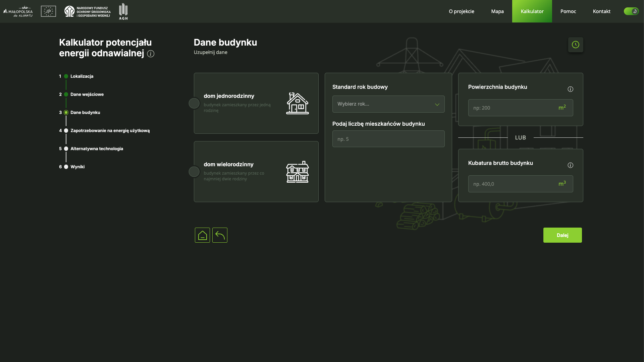Viewport: 644px width, 362px height.
Task: Go to step 6 Wyniki
Action: click(72, 167)
